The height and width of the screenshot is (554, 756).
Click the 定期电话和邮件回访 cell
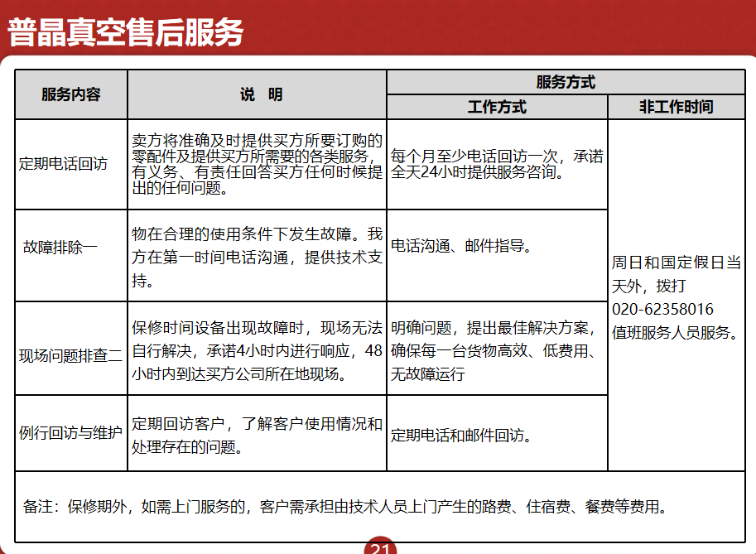click(461, 436)
